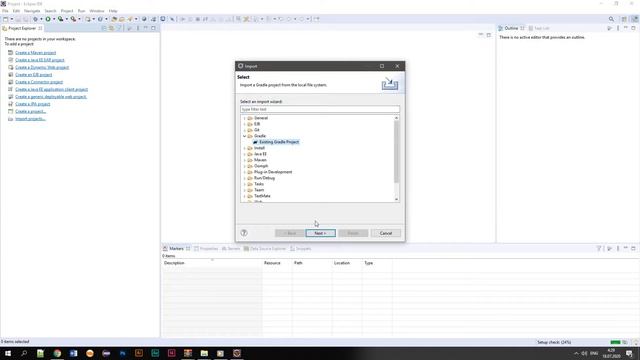Select the Outline view tab
The width and height of the screenshot is (640, 360).
point(511,28)
